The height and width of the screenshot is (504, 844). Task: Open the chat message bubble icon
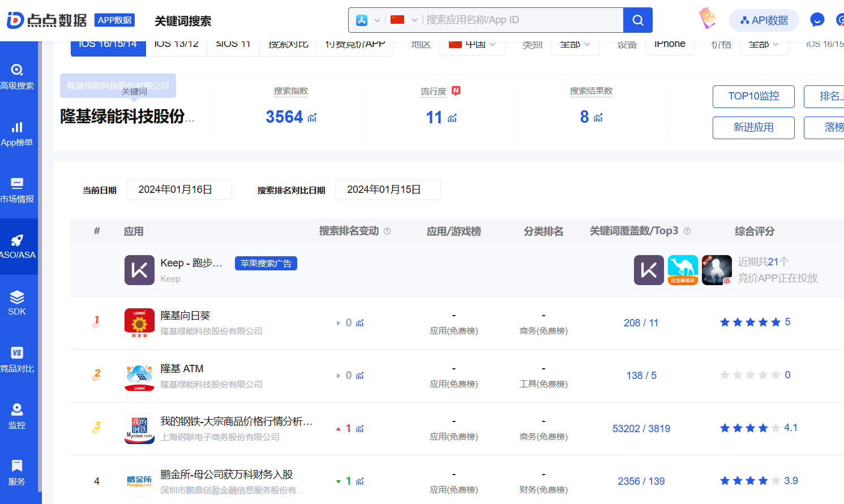click(x=817, y=20)
